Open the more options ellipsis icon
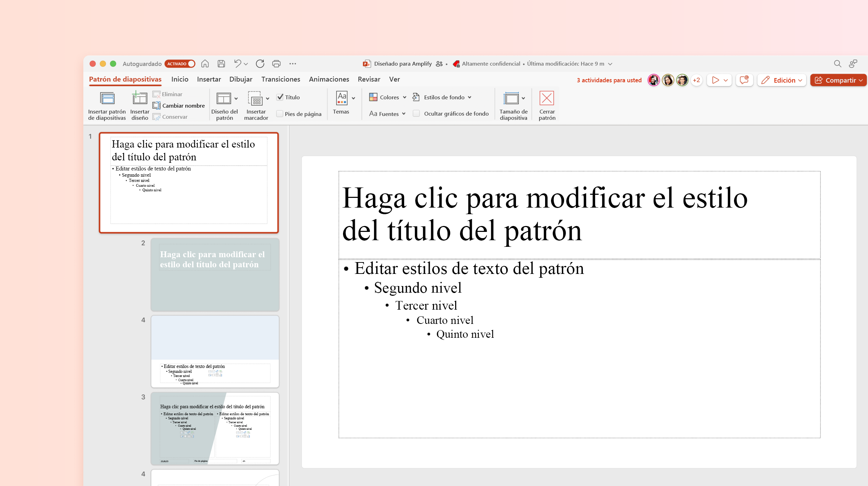Image resolution: width=868 pixels, height=486 pixels. tap(293, 64)
